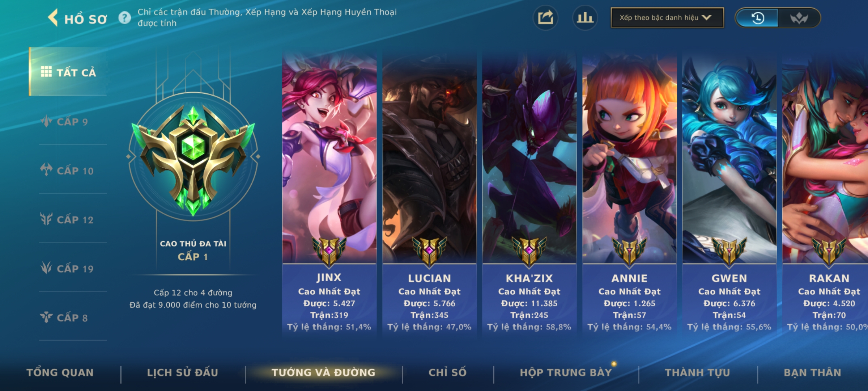Open the Tổng Quan tab
The width and height of the screenshot is (868, 391).
click(60, 373)
